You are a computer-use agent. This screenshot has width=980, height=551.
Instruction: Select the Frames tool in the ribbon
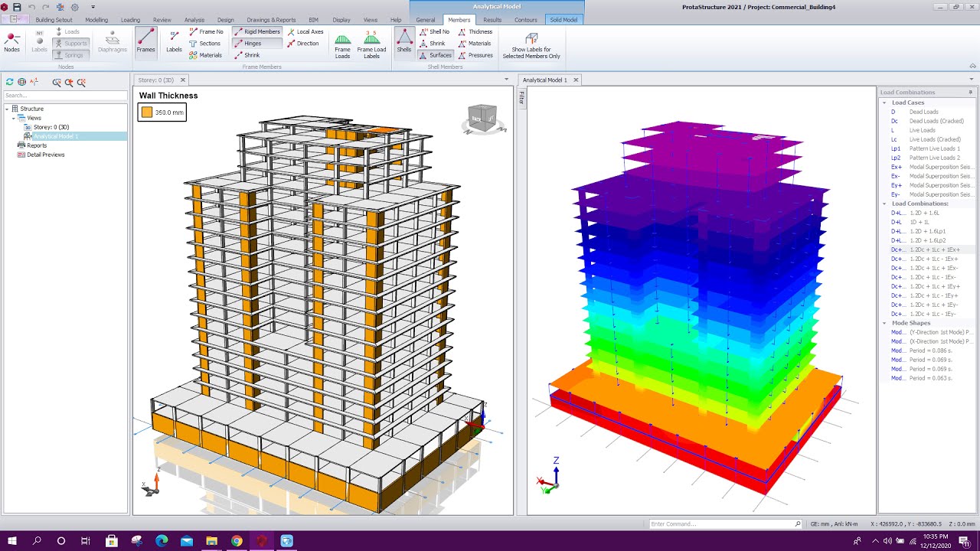click(145, 42)
